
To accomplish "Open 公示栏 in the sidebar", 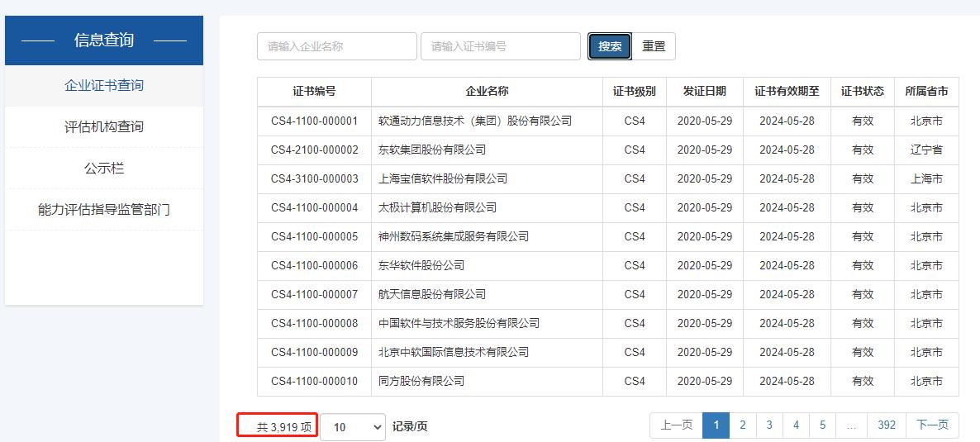I will pyautogui.click(x=104, y=169).
